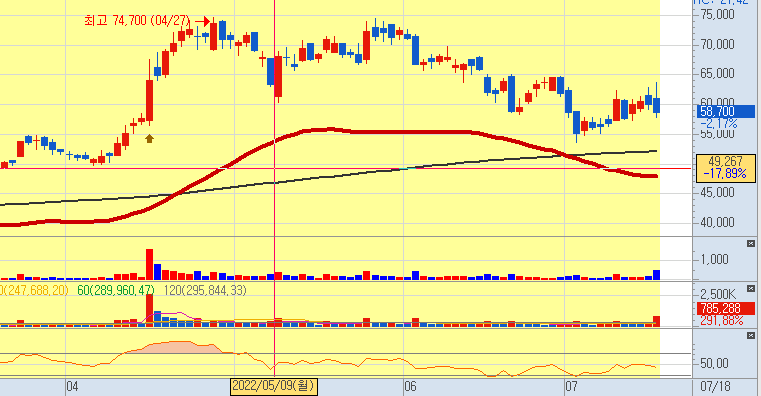Image resolution: width=761 pixels, height=396 pixels.
Task: Click the last blue volume bar before 07/18
Action: [657, 275]
